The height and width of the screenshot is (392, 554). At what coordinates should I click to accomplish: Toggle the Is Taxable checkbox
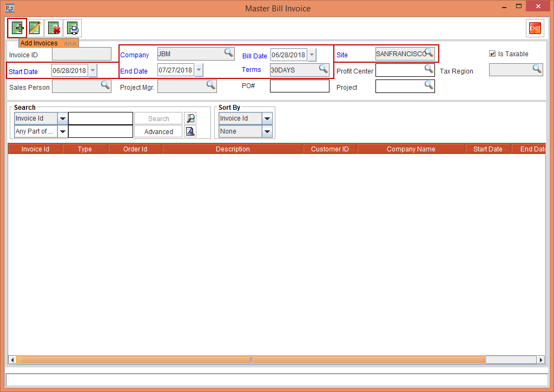click(x=492, y=54)
